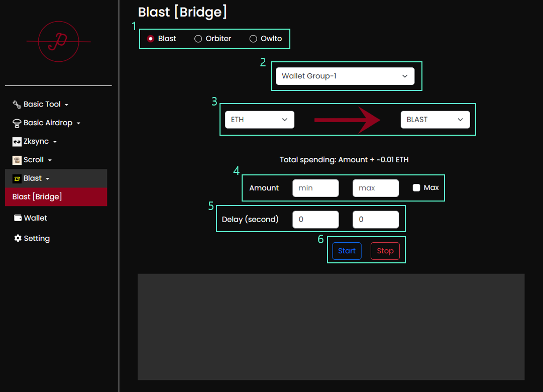Viewport: 543px width, 392px height.
Task: Click the Scroll logo icon
Action: 17,160
